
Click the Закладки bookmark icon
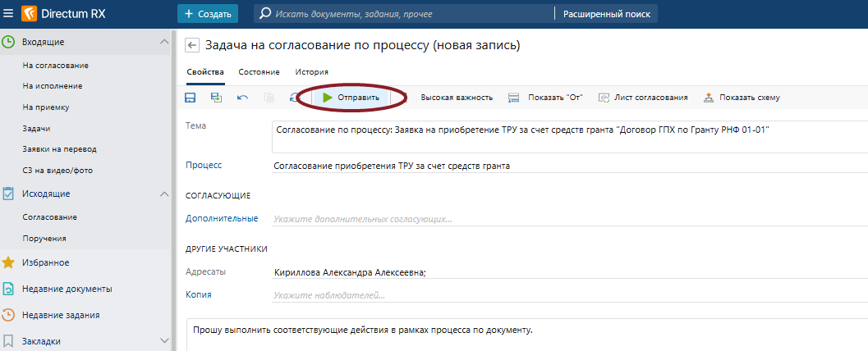pos(8,341)
